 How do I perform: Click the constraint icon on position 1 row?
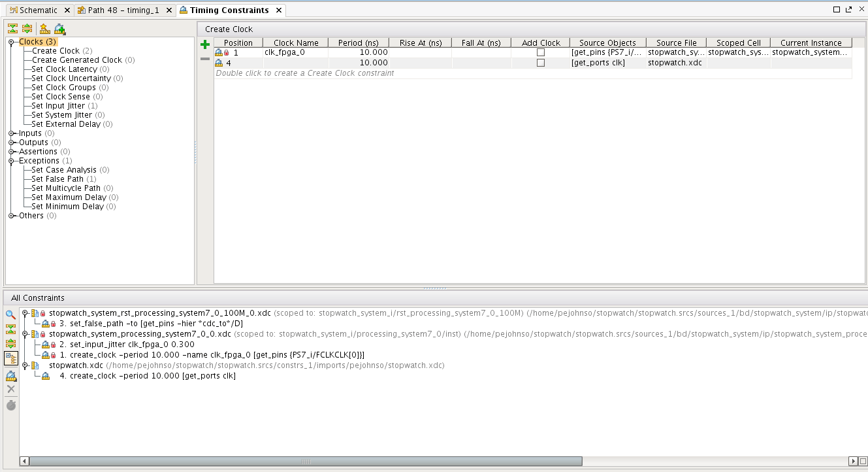coord(219,52)
